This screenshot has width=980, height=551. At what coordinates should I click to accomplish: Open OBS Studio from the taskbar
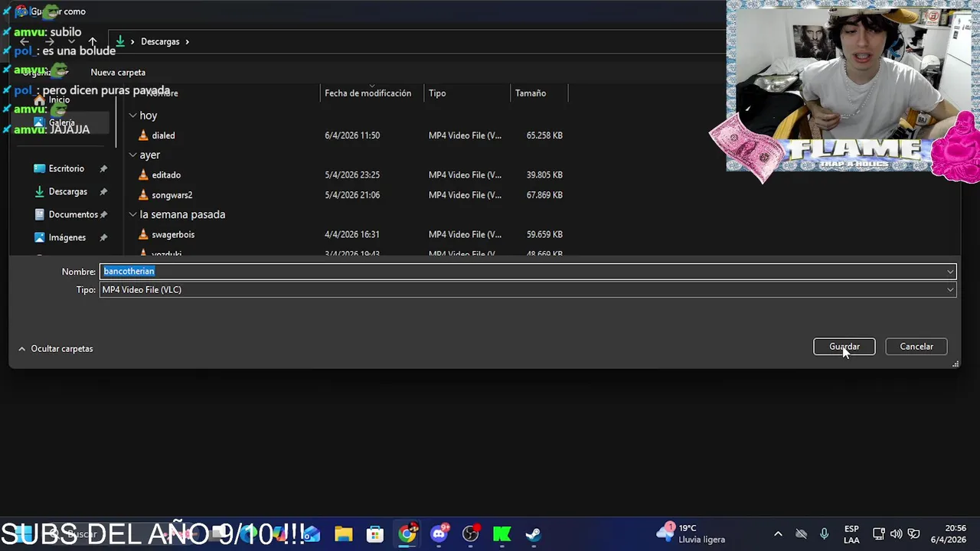click(x=471, y=534)
